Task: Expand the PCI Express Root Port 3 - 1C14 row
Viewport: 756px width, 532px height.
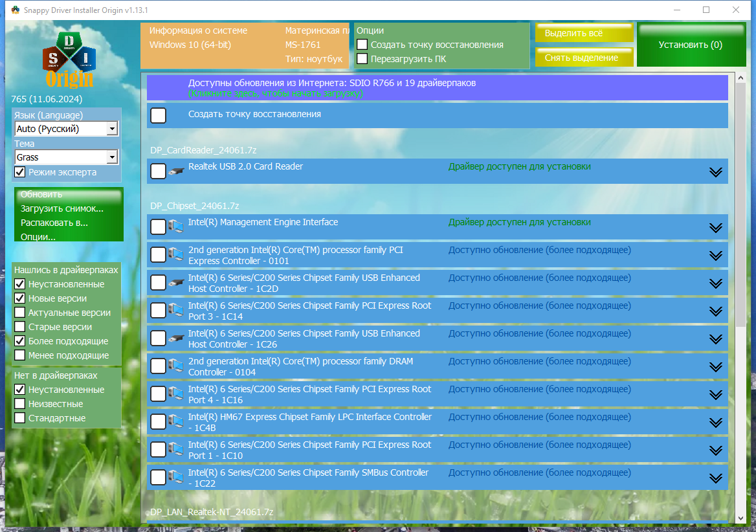Action: click(x=715, y=311)
